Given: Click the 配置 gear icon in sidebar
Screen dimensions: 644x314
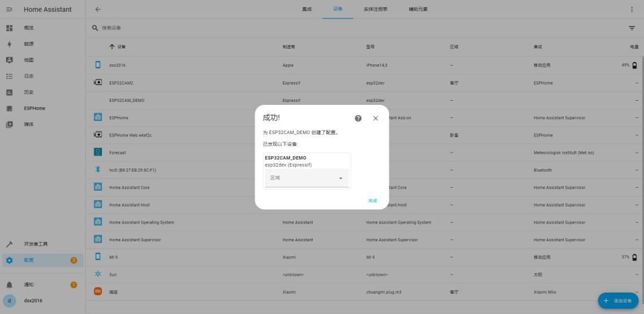Looking at the screenshot, I should click(x=9, y=260).
